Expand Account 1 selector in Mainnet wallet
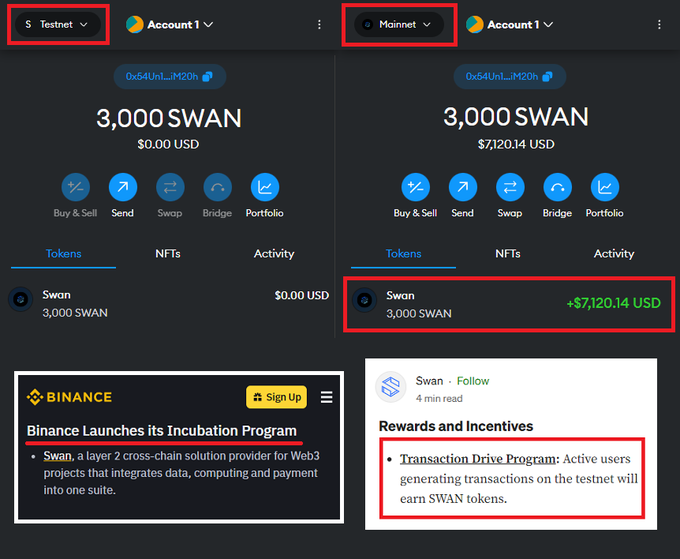The width and height of the screenshot is (680, 559). [x=520, y=25]
